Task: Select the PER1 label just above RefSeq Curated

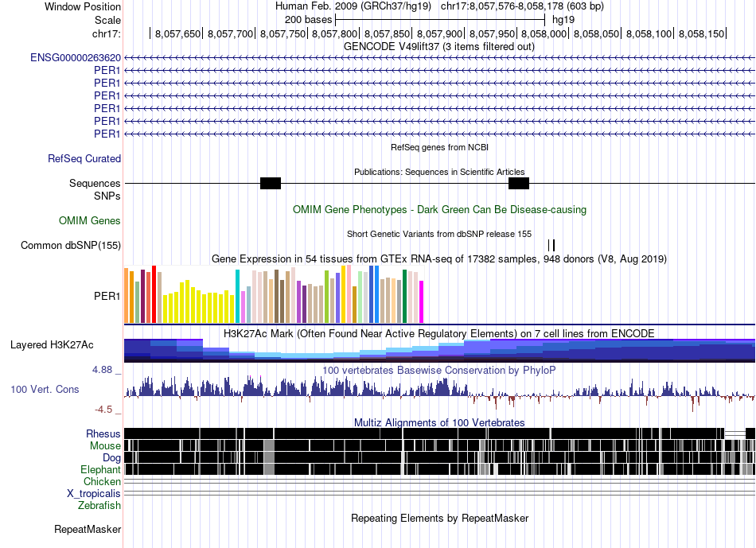Action: (x=107, y=134)
